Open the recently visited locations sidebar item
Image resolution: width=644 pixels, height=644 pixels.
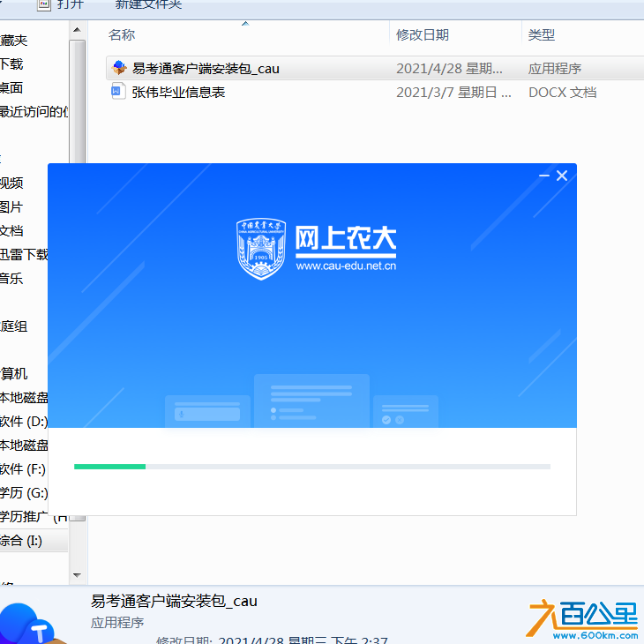pos(34,112)
